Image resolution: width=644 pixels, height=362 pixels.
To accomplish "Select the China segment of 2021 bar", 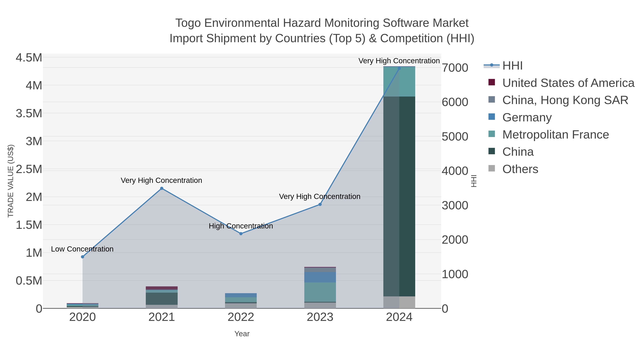I will [x=162, y=299].
